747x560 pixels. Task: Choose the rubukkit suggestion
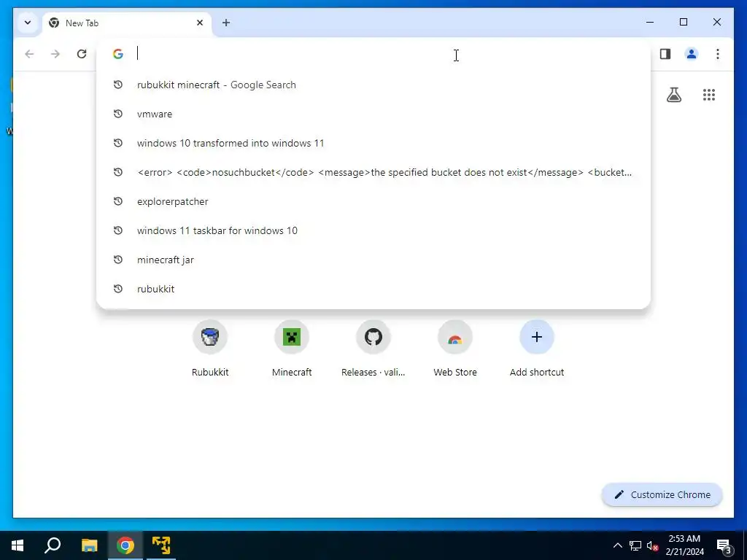point(373,289)
